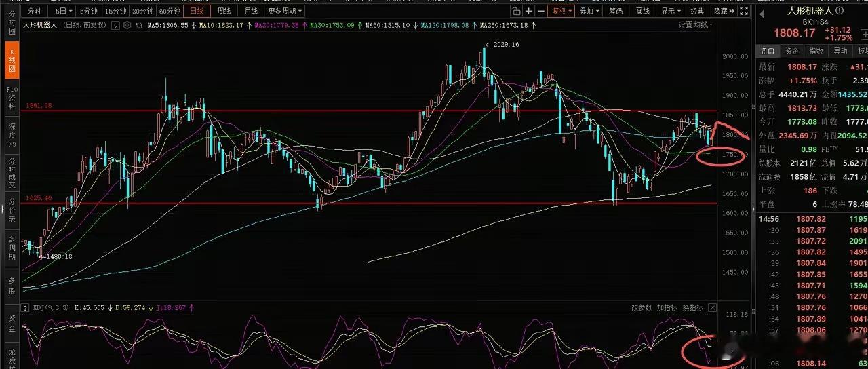Zoom out the chart with minus icon
The height and width of the screenshot is (369, 868).
[542, 11]
